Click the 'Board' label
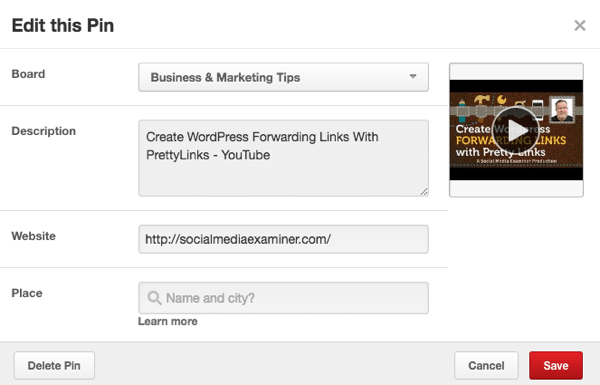 click(x=28, y=74)
